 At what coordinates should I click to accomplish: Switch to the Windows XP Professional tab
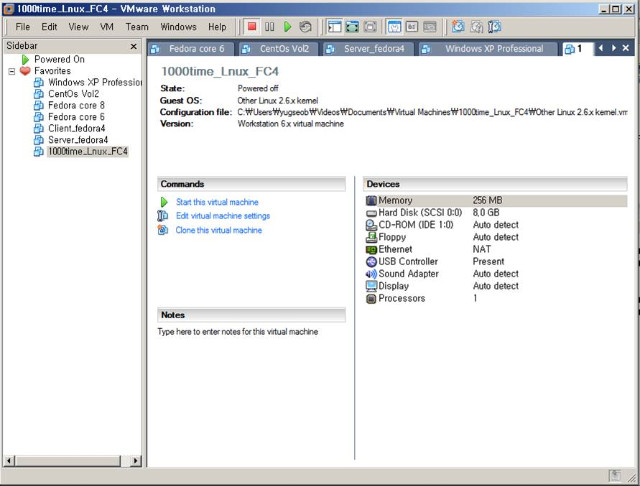[488, 49]
